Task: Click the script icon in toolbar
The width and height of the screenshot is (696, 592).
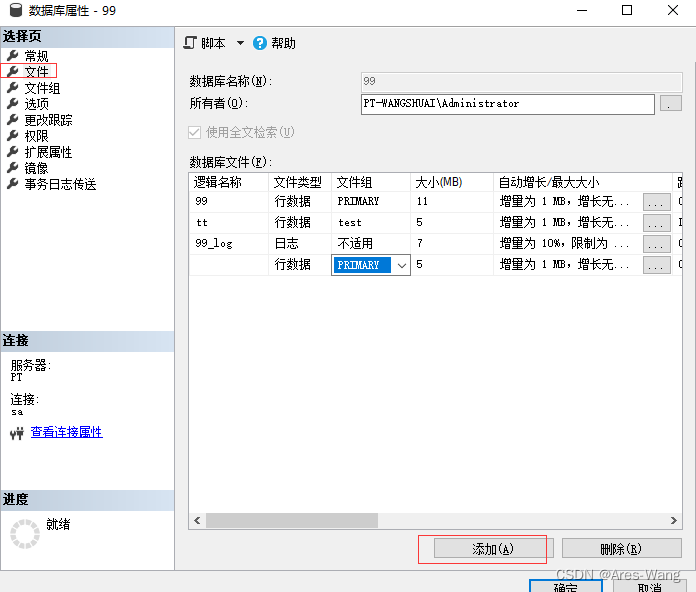Action: (x=190, y=43)
